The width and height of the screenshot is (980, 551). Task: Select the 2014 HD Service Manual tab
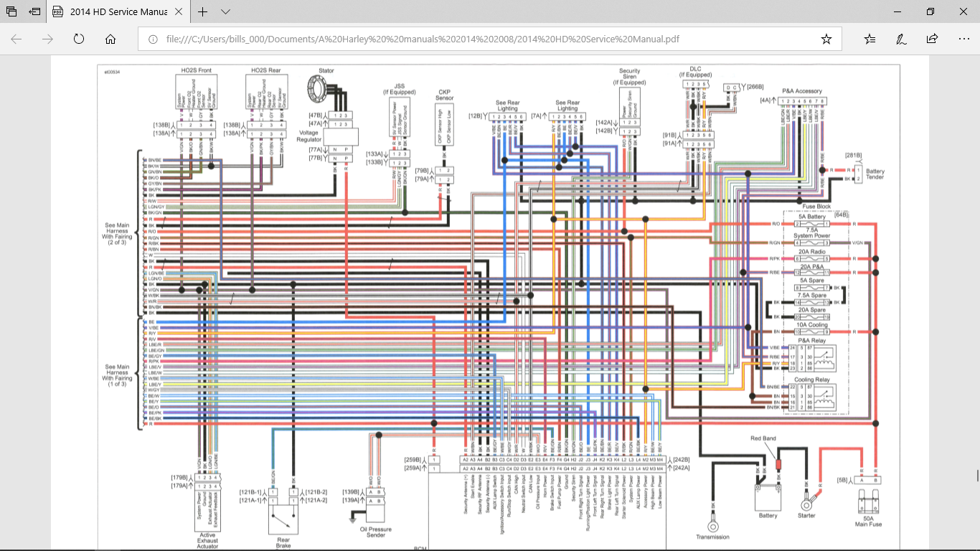(x=120, y=12)
